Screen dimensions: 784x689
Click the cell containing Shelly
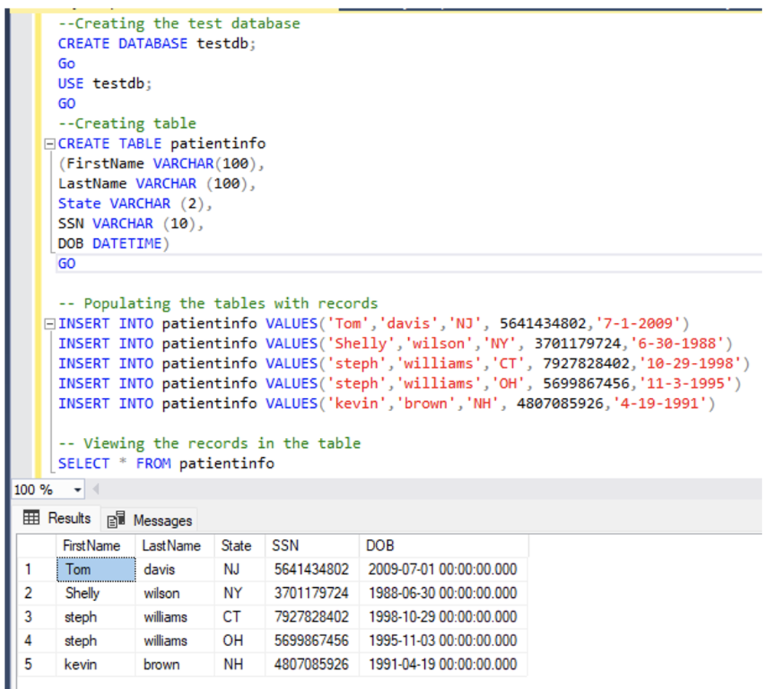(x=83, y=593)
